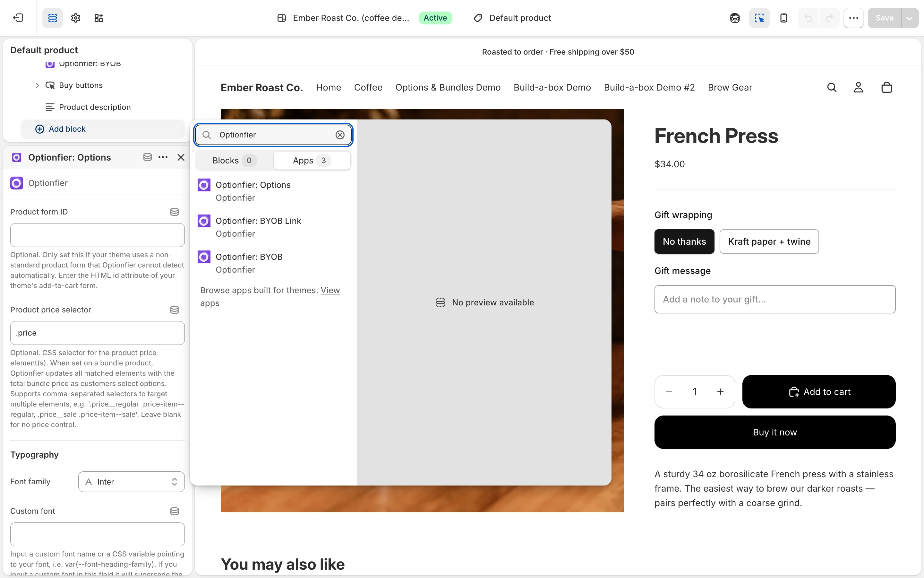Click the preview inspector face icon
This screenshot has width=924, height=578.
tap(735, 18)
